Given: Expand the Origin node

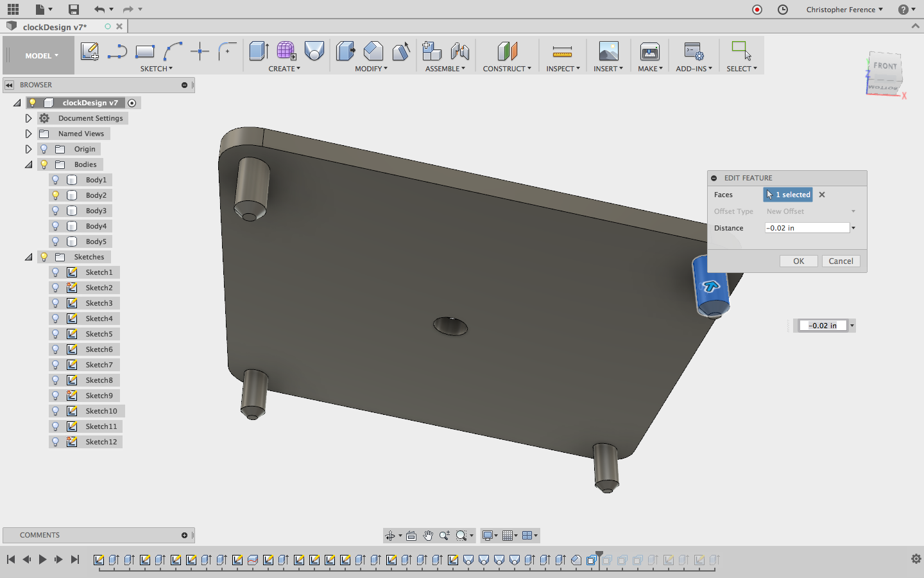Looking at the screenshot, I should (x=28, y=149).
